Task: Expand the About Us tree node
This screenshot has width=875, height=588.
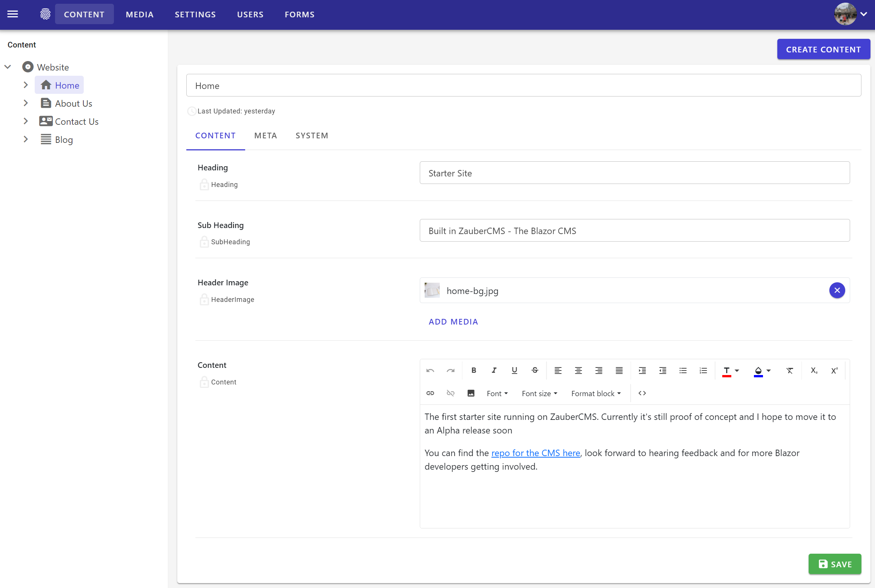Action: coord(26,103)
